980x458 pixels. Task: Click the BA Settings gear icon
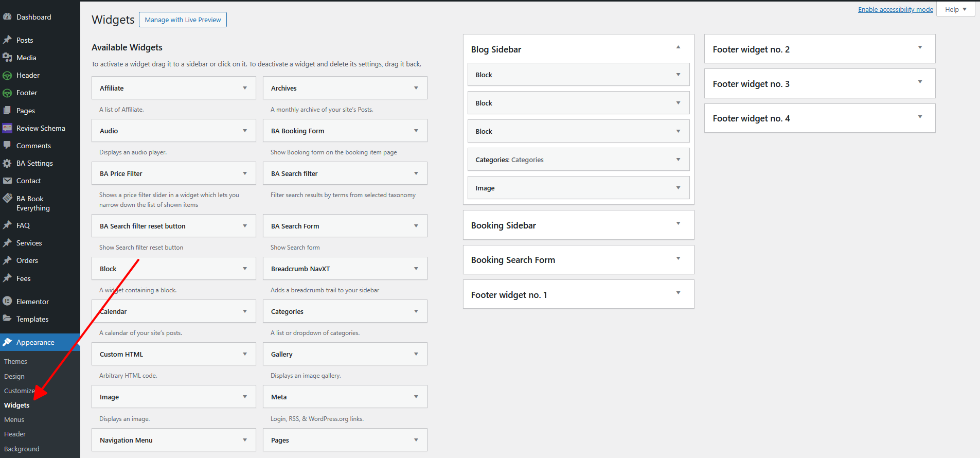7,163
